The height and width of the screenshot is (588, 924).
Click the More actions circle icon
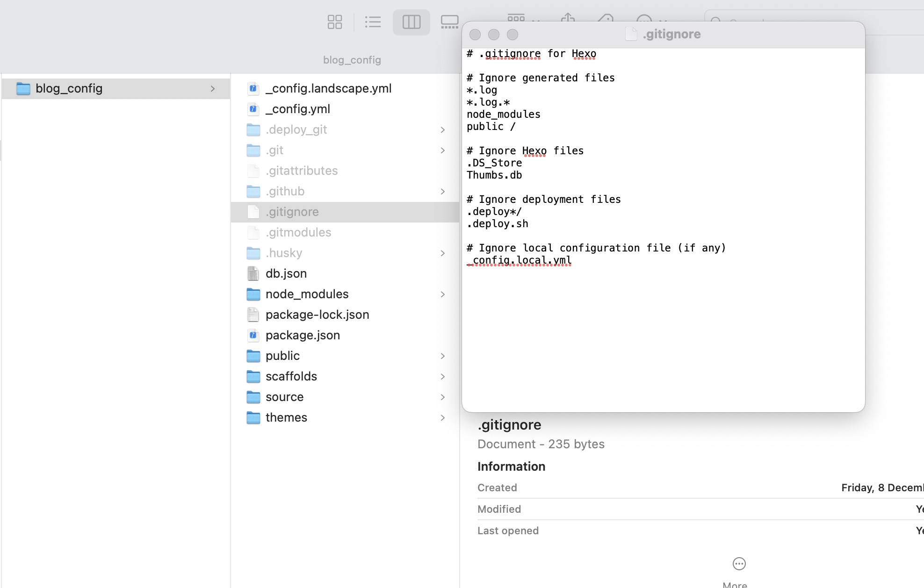point(739,564)
